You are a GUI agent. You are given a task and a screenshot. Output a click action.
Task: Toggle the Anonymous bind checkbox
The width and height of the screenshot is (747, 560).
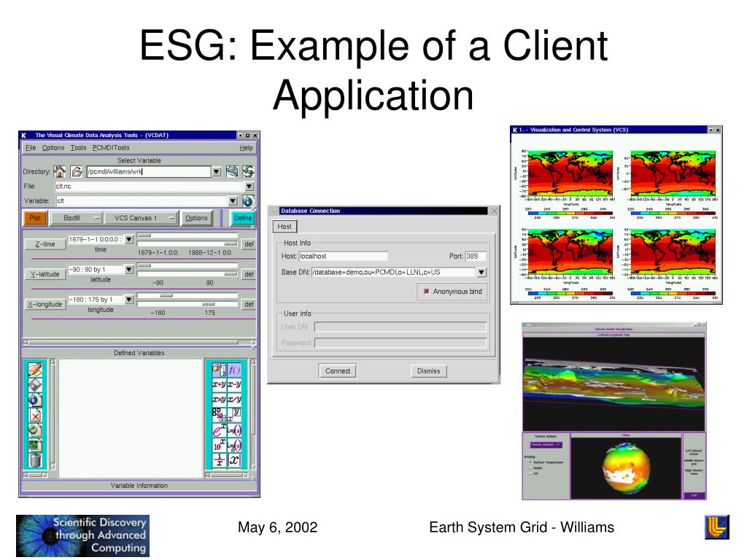426,292
